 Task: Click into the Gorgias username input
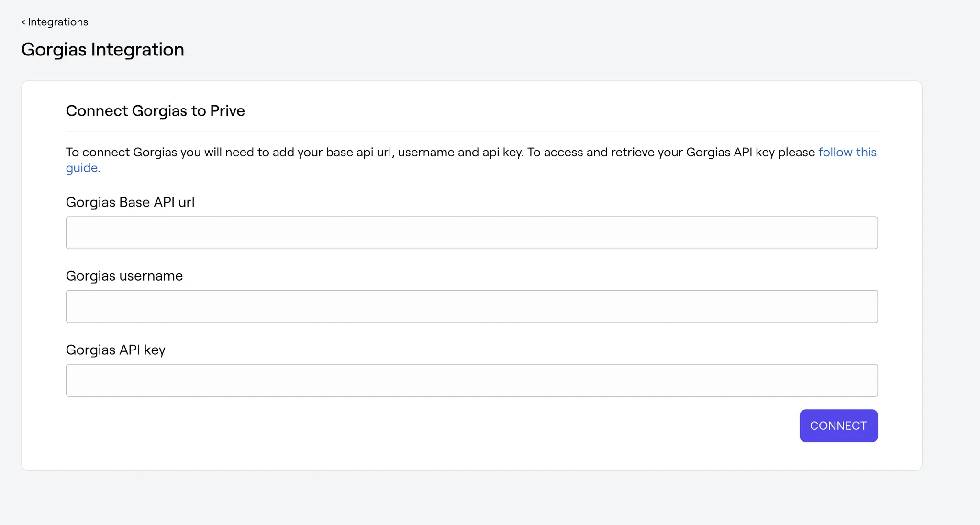click(x=471, y=306)
